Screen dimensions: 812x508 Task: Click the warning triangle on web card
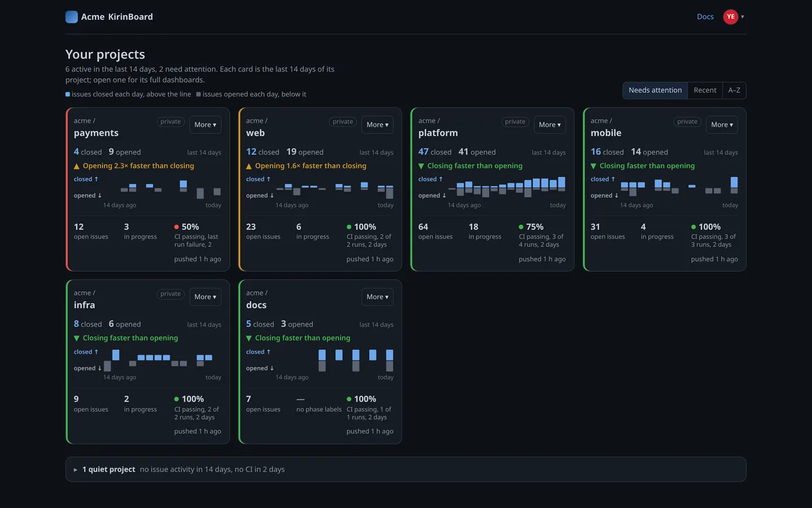[x=249, y=167]
